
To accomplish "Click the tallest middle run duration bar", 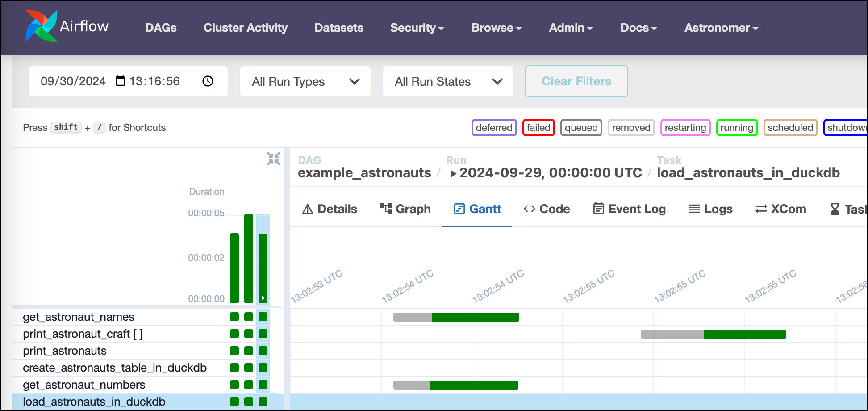I will pos(249,259).
